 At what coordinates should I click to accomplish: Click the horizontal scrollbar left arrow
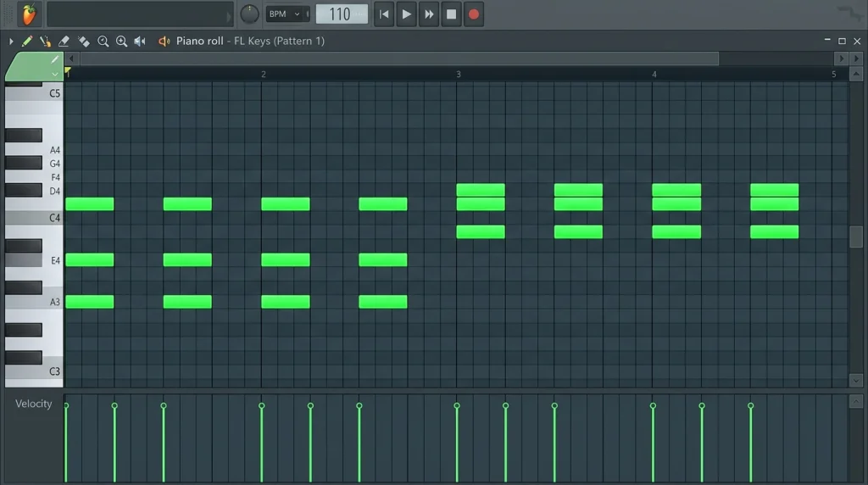(71, 59)
